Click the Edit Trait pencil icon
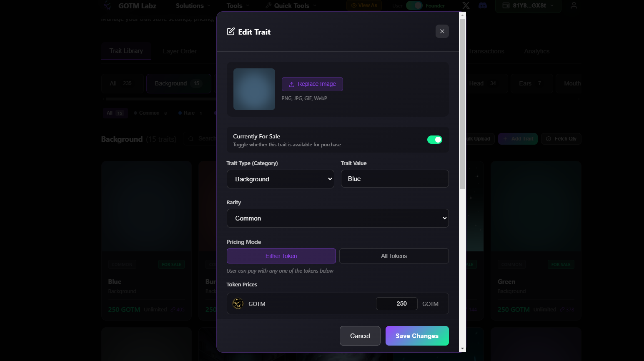 (231, 32)
